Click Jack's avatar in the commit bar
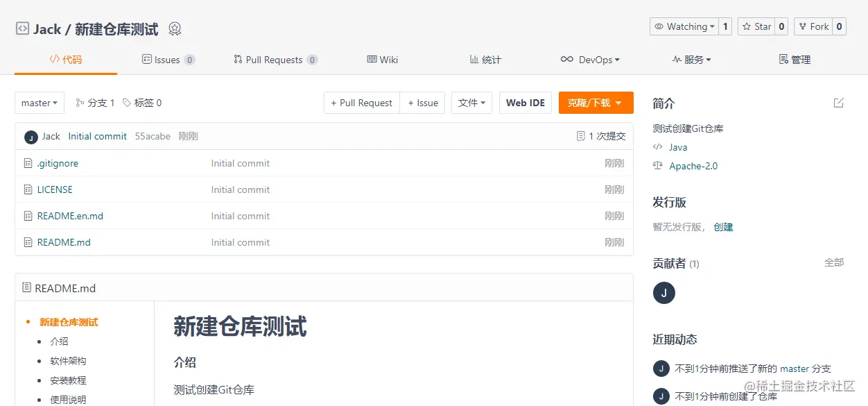 click(x=31, y=137)
